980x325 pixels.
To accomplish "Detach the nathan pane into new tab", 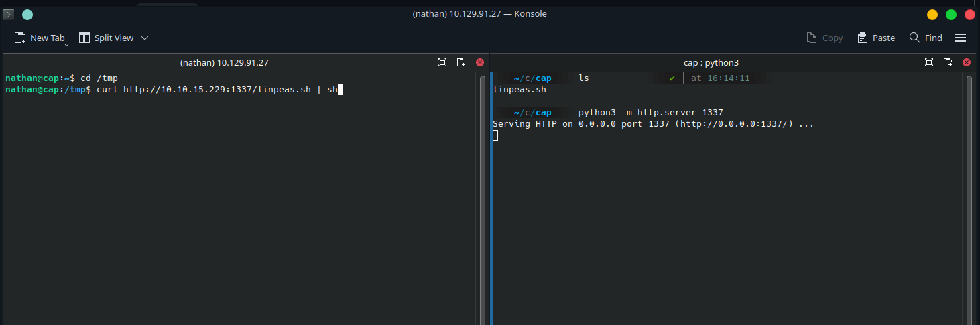I will click(461, 62).
